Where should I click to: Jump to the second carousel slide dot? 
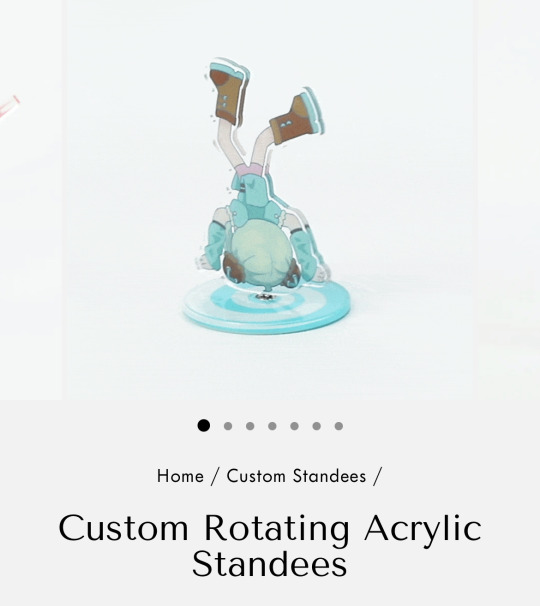point(228,426)
